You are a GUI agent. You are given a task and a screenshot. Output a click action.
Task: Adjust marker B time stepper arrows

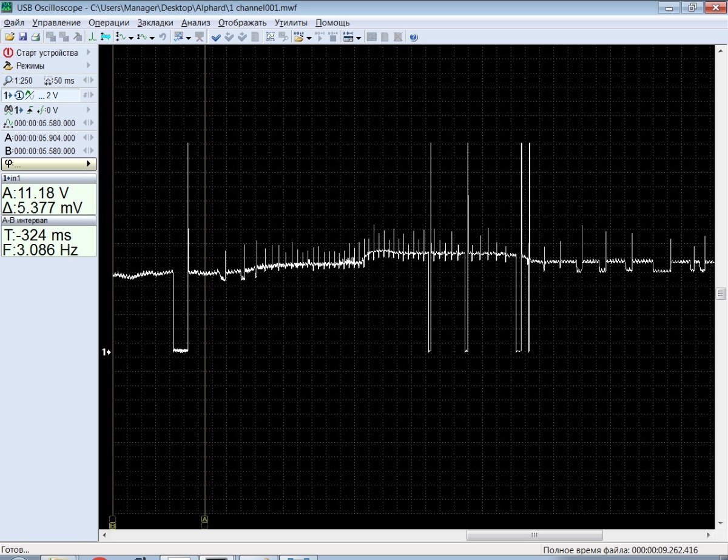[x=89, y=151]
